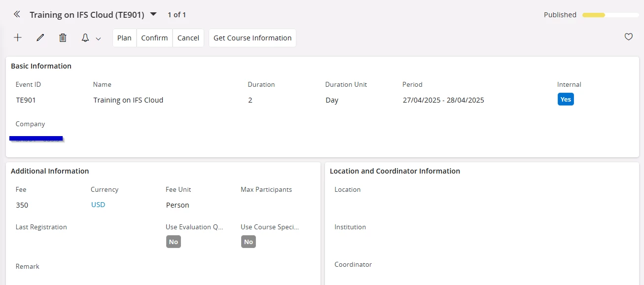The image size is (644, 285).
Task: Click the Fee value 350
Action: pos(22,205)
